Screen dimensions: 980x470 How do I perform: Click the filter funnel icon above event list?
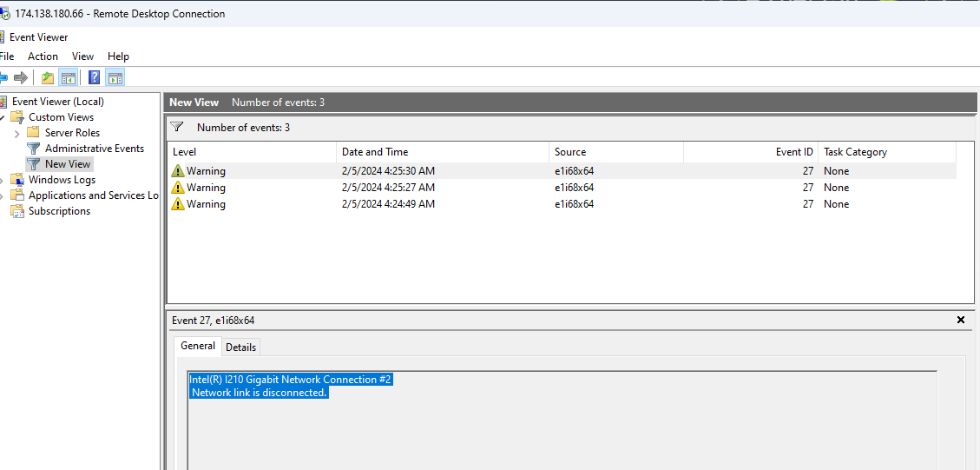click(x=177, y=128)
